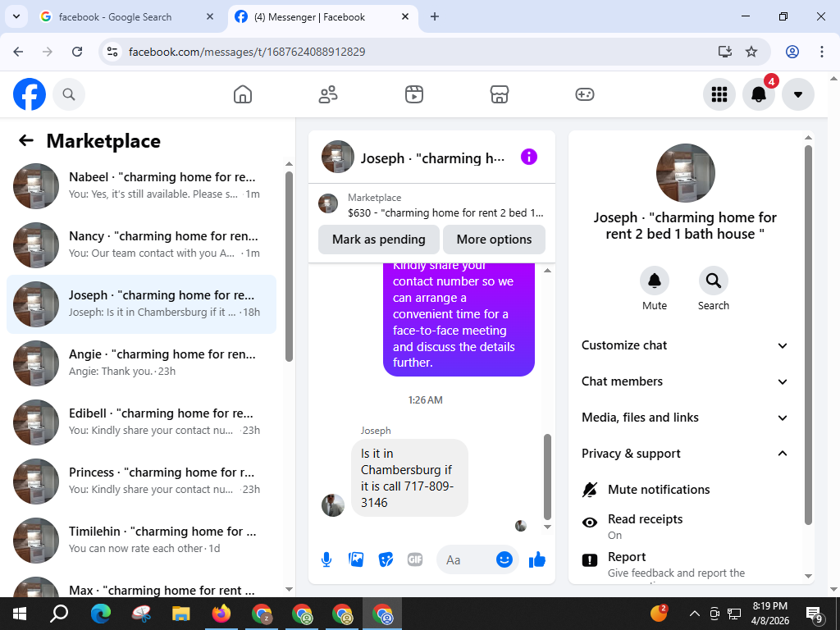Screen dimensions: 840x630
Task: Open Microsoft Edge from the taskbar
Action: pyautogui.click(x=101, y=614)
